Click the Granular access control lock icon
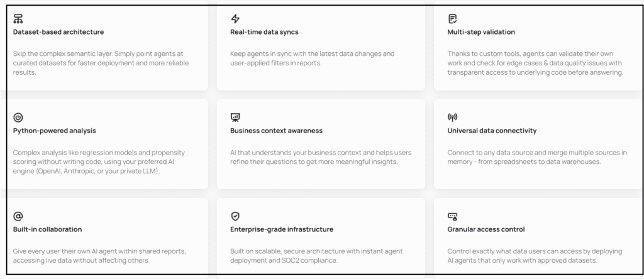This screenshot has width=644, height=279. (452, 216)
